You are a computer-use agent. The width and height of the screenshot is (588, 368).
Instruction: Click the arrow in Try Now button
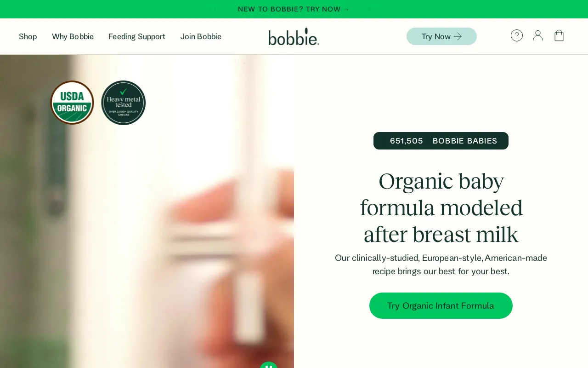(458, 36)
